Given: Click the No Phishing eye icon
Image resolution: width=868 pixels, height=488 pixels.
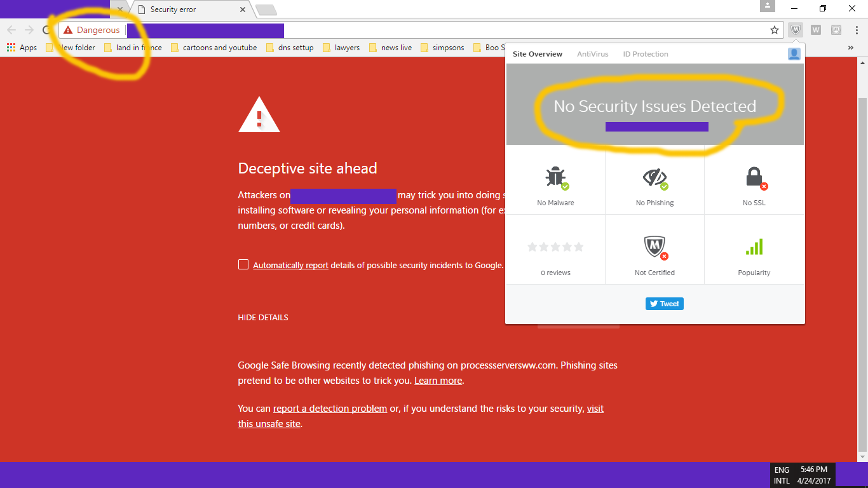Looking at the screenshot, I should pyautogui.click(x=655, y=178).
